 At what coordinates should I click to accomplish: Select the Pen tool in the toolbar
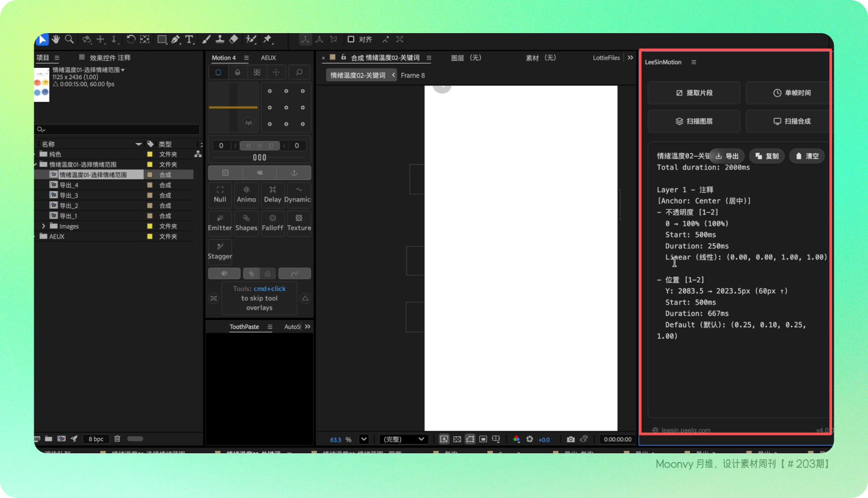[175, 39]
